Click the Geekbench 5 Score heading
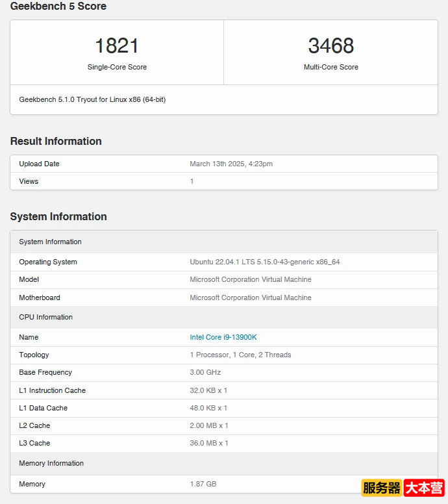448x504 pixels. (58, 6)
